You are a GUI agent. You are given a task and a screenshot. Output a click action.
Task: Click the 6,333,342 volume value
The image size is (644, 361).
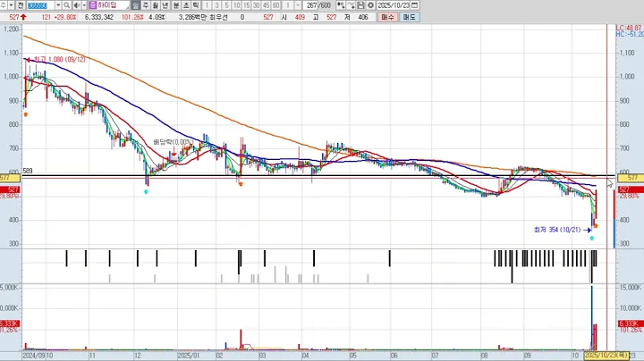pos(99,17)
